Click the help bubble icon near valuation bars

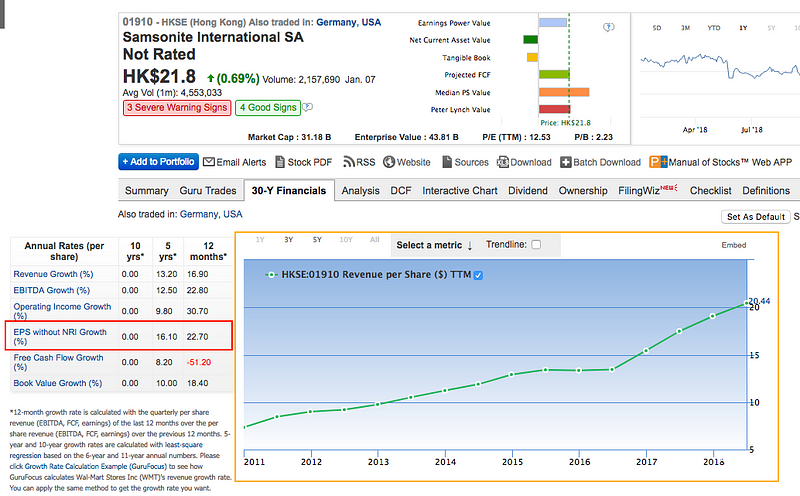[608, 27]
